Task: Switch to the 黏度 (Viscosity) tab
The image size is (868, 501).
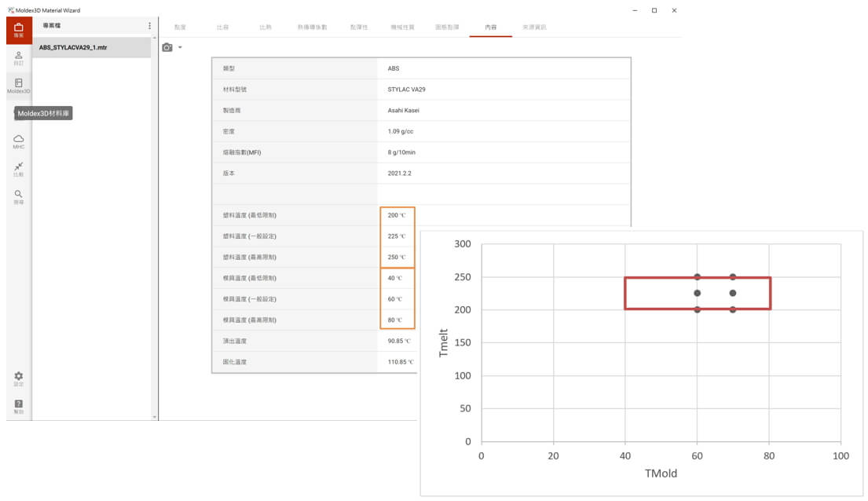Action: 180,27
